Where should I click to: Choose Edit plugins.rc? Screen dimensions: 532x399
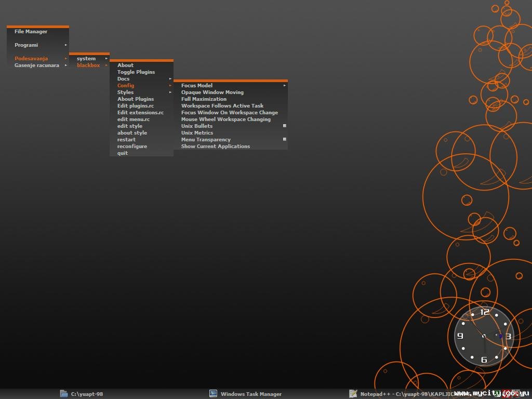136,106
